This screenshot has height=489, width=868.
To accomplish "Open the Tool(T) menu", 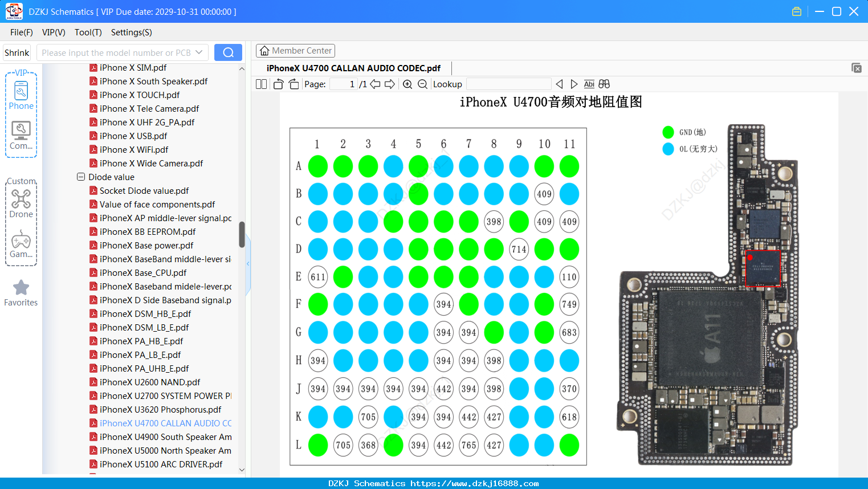I will click(88, 32).
